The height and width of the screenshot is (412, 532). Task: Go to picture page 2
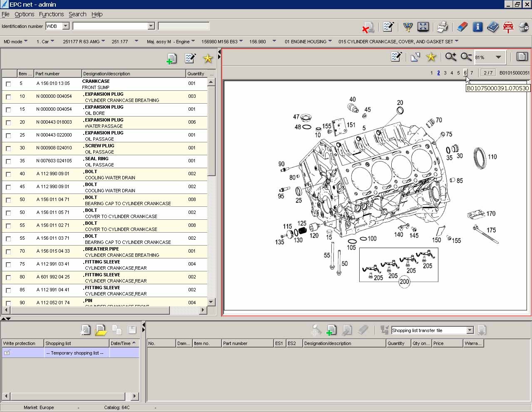tap(438, 73)
